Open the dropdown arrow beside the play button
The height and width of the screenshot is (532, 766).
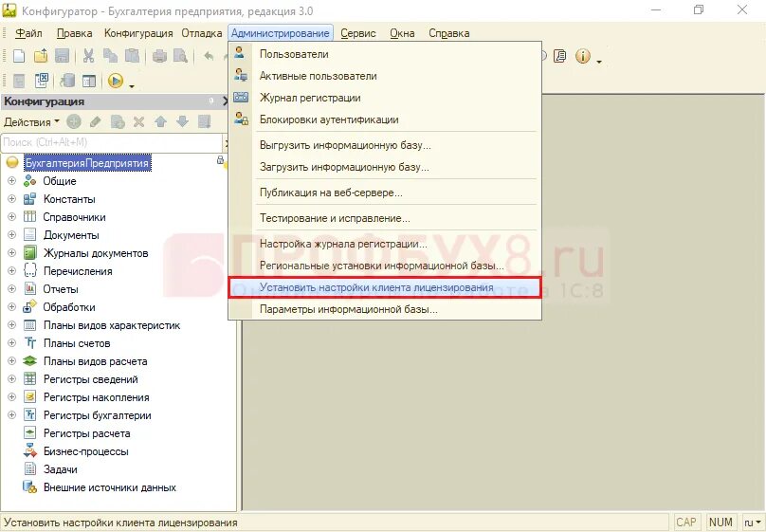(x=132, y=86)
